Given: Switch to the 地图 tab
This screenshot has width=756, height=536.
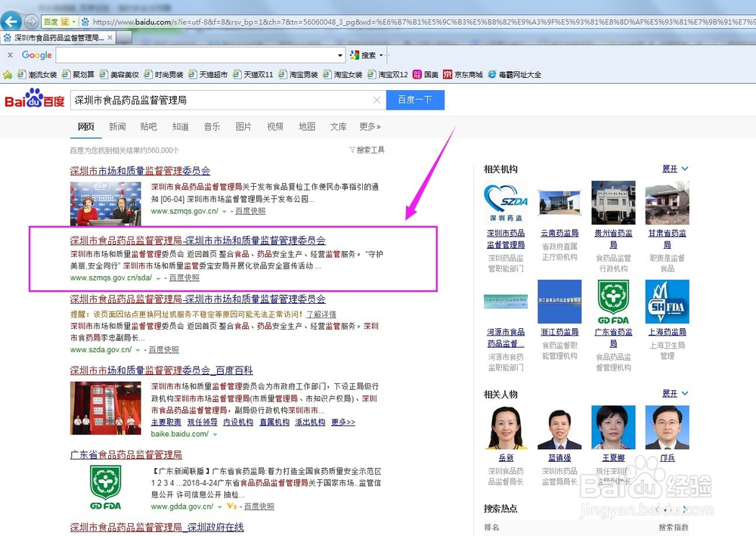Looking at the screenshot, I should (x=307, y=126).
